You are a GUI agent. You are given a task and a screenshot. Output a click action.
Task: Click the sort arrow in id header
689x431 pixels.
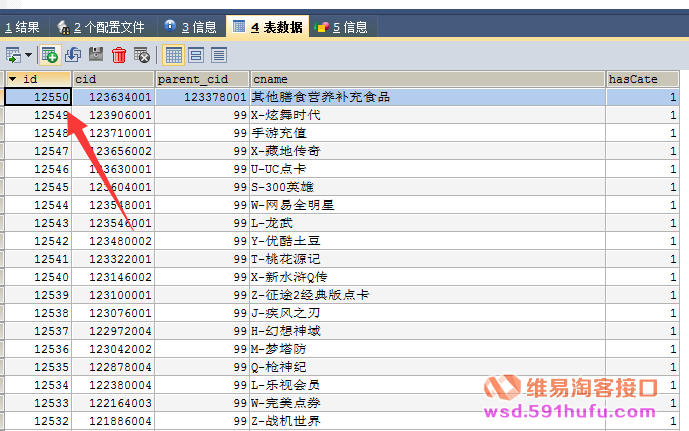[13, 79]
